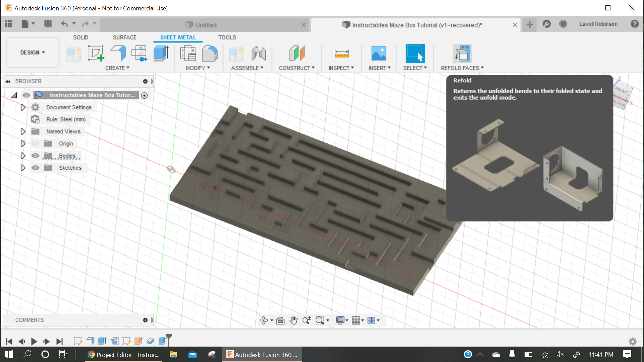The image size is (644, 362).
Task: Toggle visibility of the root component
Action: click(x=26, y=95)
